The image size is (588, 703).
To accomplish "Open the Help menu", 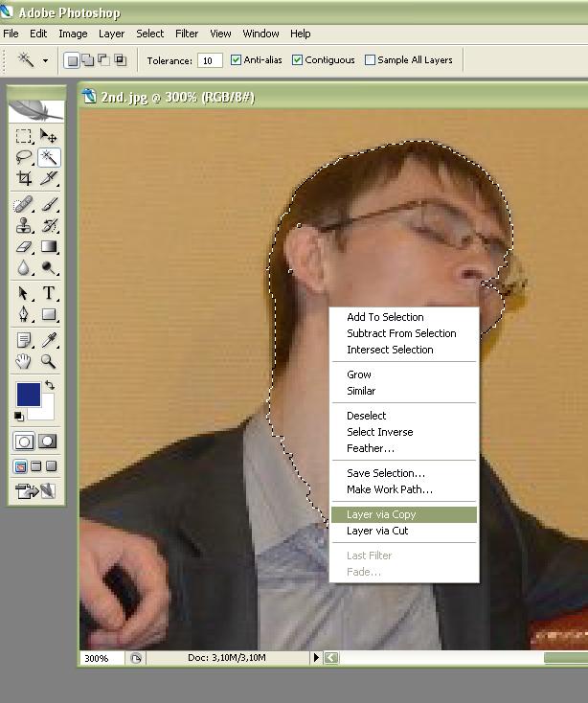I will 301,34.
